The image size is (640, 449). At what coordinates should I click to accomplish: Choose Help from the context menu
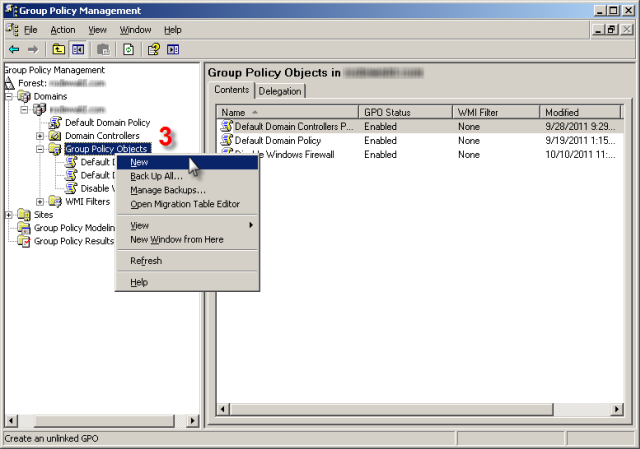187,282
